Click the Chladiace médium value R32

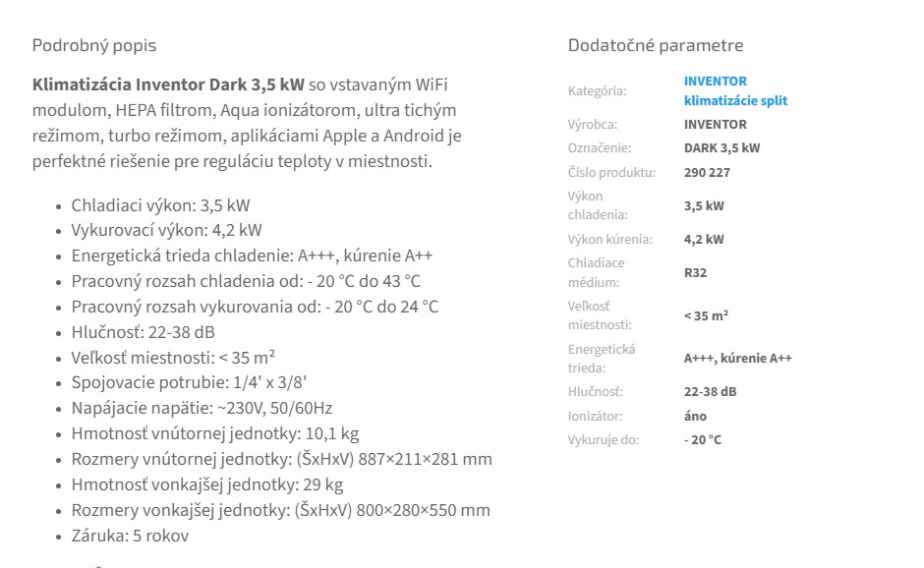coord(695,273)
